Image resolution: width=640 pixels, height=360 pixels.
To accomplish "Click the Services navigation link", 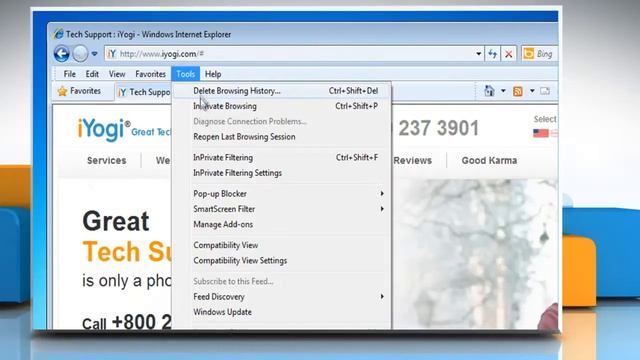I will coord(107,160).
